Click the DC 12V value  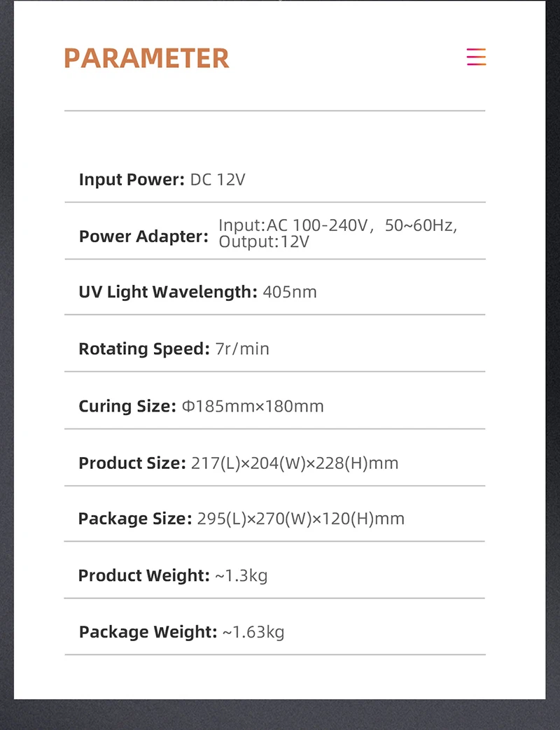218,180
